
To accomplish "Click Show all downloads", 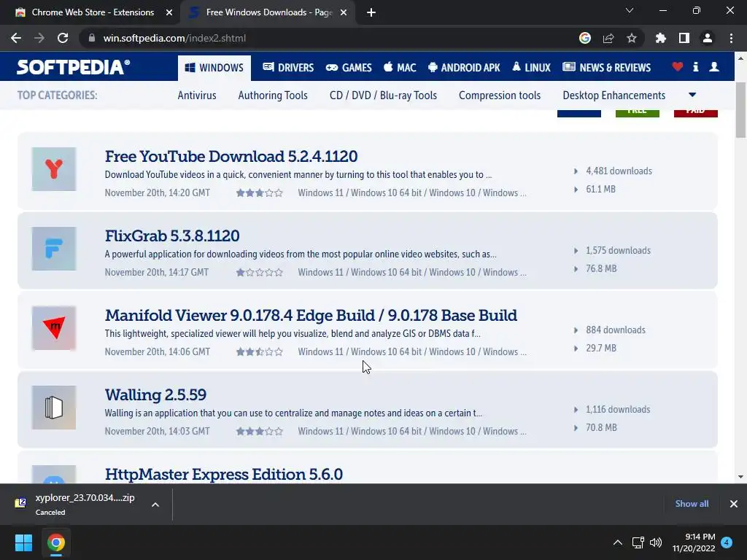I will click(692, 503).
